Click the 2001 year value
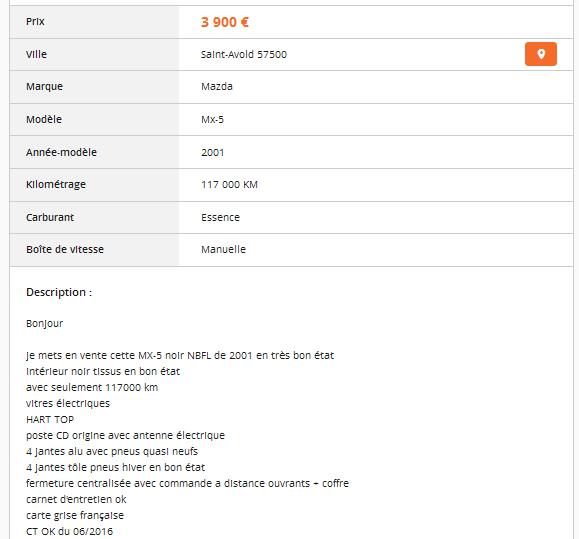The height and width of the screenshot is (539, 579). click(x=213, y=152)
